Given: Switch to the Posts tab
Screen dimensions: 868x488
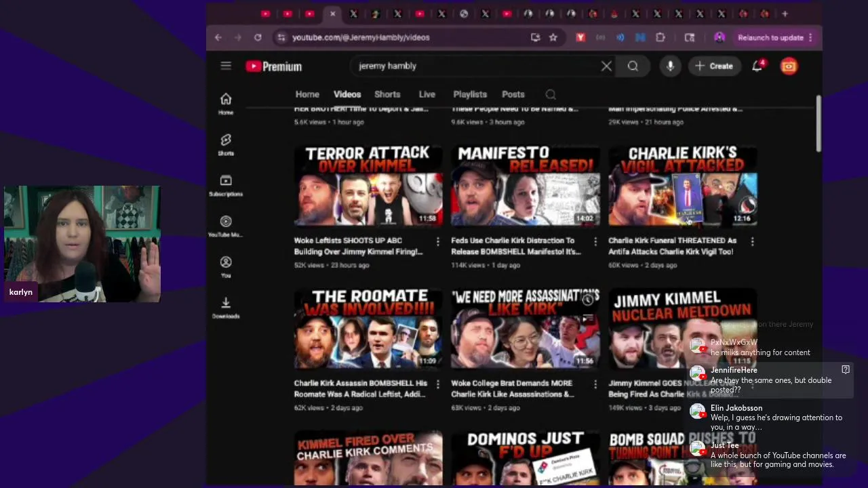Looking at the screenshot, I should pos(513,94).
